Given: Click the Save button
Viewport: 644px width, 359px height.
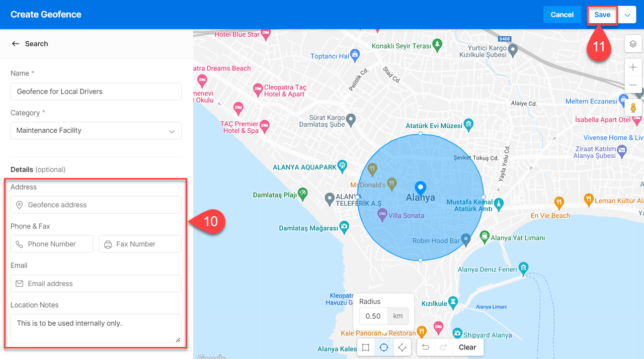Looking at the screenshot, I should pyautogui.click(x=602, y=15).
